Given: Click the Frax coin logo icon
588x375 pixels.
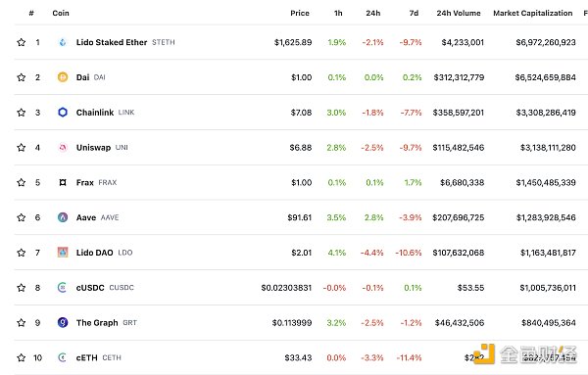Looking at the screenshot, I should pos(63,182).
